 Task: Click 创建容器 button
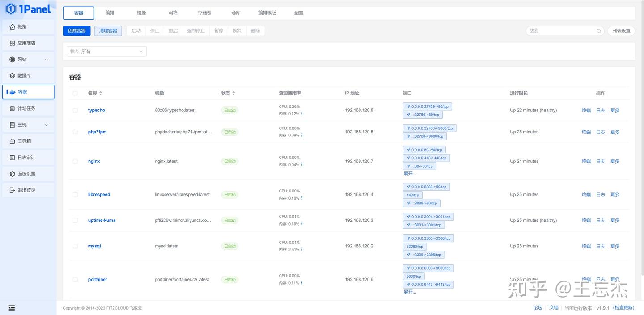tap(76, 31)
